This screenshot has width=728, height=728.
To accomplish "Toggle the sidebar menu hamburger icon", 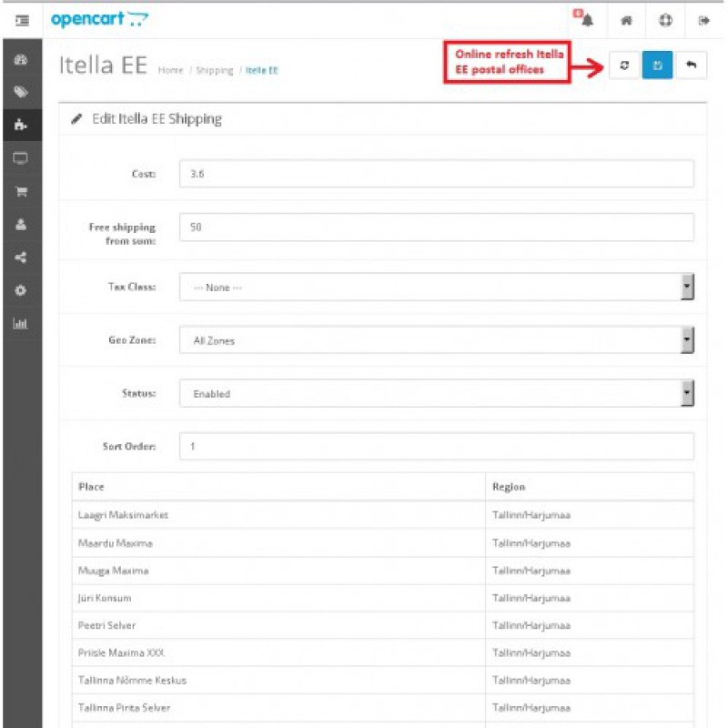I will click(x=22, y=20).
